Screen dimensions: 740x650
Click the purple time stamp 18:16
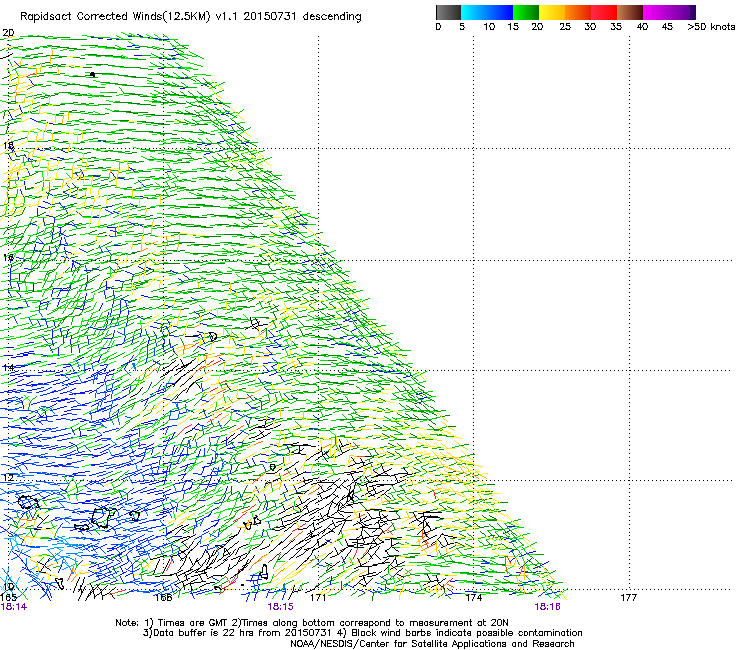(547, 607)
